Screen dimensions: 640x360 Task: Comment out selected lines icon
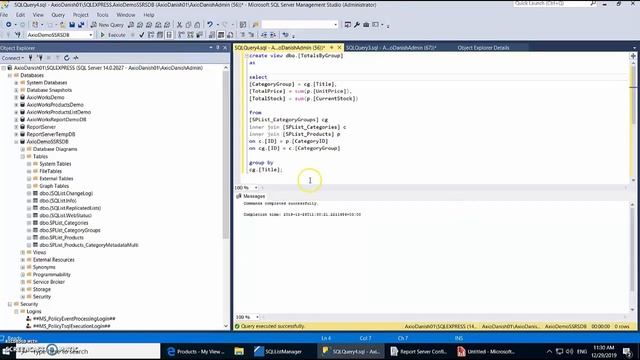[242, 35]
